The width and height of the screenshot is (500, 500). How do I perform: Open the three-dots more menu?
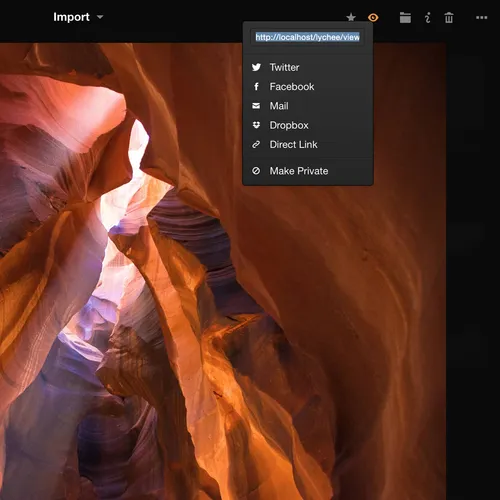point(481,17)
